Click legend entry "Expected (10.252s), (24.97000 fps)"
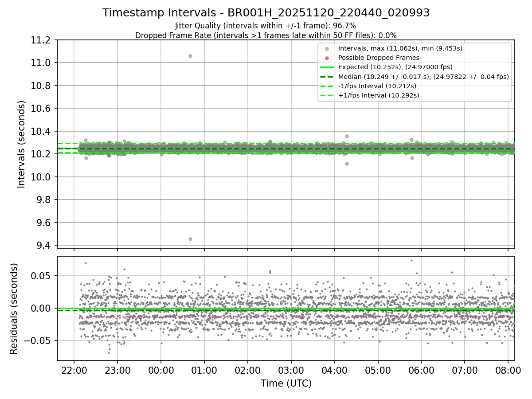The height and width of the screenshot is (399, 532). click(x=395, y=67)
